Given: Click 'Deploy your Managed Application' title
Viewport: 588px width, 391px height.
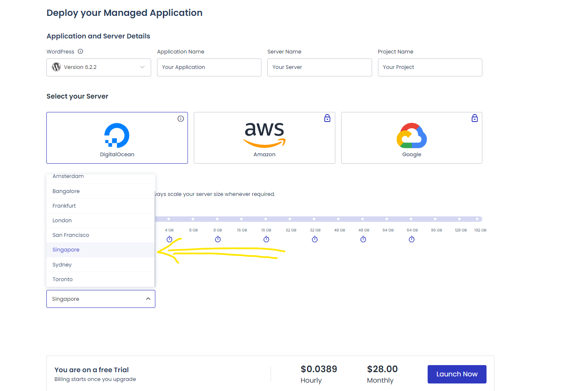Looking at the screenshot, I should 124,13.
